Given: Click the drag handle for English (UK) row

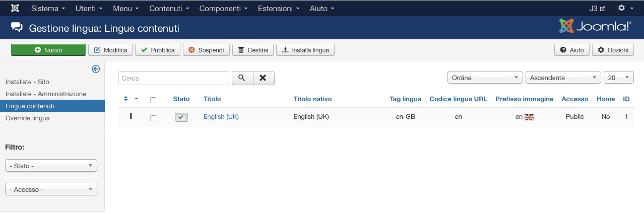Looking at the screenshot, I should click(x=131, y=116).
